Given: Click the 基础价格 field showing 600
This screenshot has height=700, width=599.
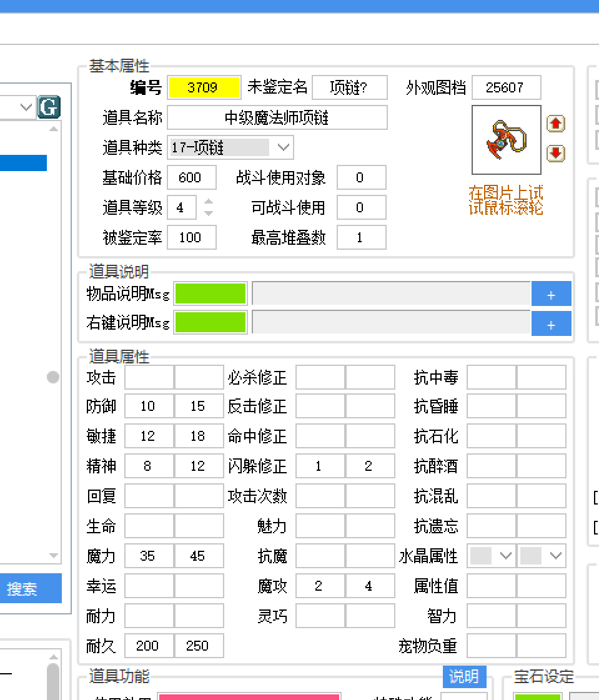Looking at the screenshot, I should point(191,177).
